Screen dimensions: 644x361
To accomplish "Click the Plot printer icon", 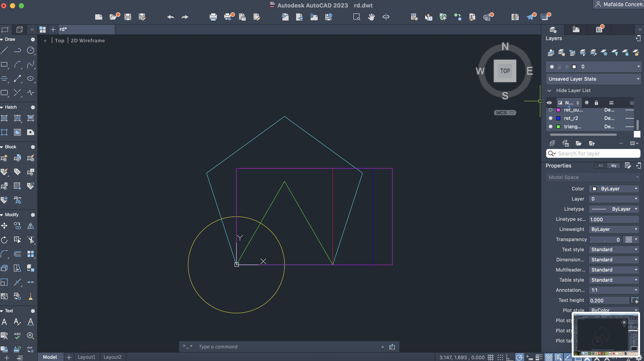I will tap(213, 17).
